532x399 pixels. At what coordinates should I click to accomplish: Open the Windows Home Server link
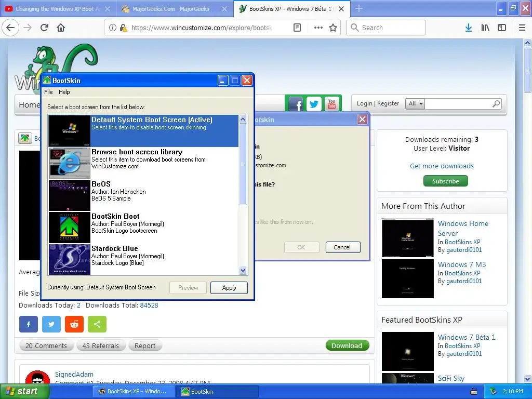463,229
